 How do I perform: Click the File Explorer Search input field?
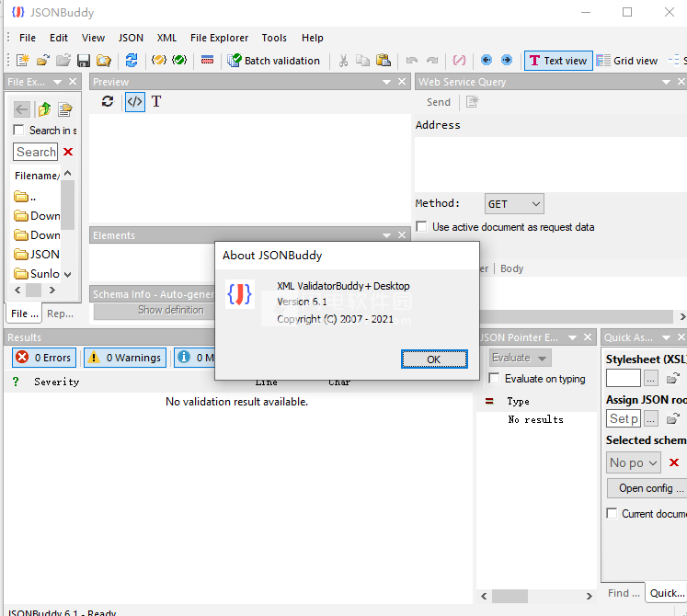36,152
